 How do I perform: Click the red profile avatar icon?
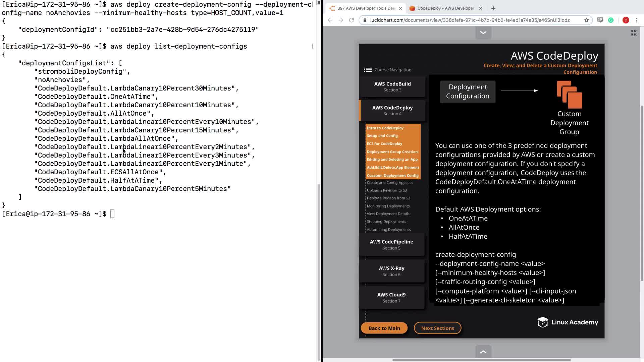[x=626, y=20]
